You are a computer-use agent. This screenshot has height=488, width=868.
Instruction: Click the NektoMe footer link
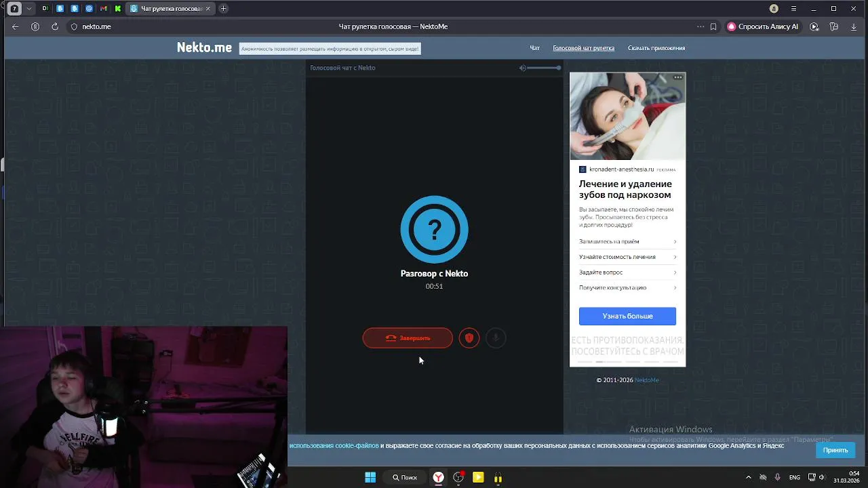pyautogui.click(x=646, y=380)
